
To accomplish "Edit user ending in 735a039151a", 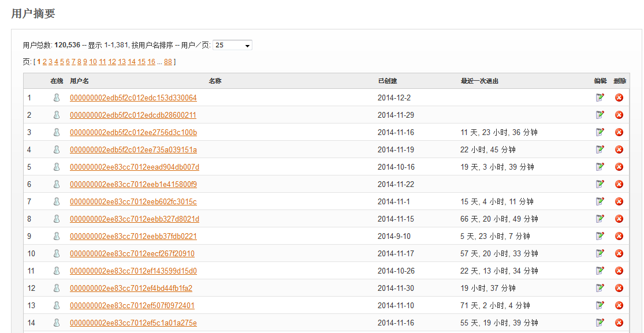I will click(x=600, y=149).
